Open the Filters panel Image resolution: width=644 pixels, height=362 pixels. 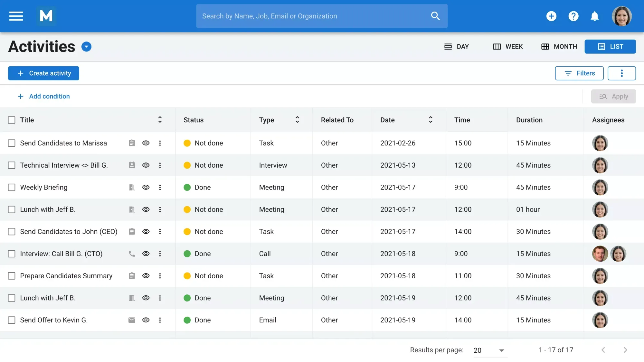(x=579, y=73)
